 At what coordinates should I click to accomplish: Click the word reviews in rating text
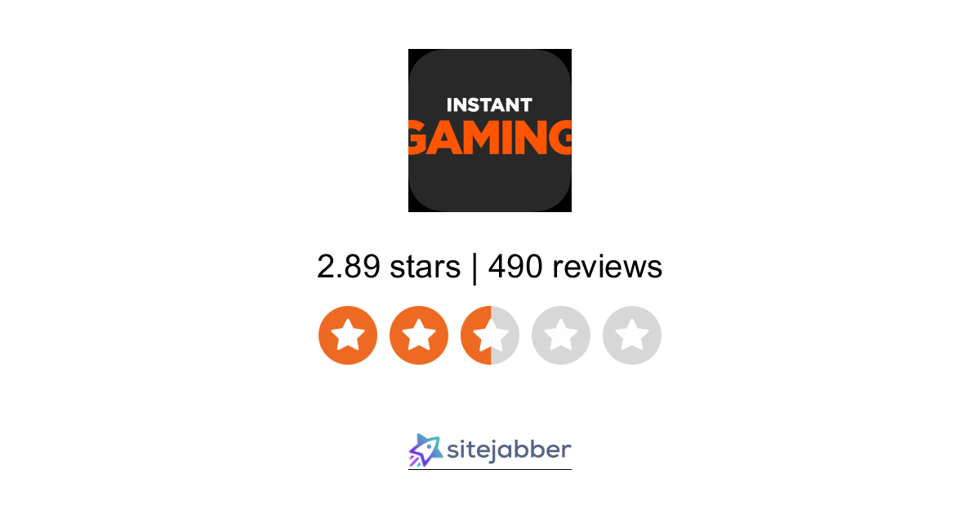[x=608, y=267]
